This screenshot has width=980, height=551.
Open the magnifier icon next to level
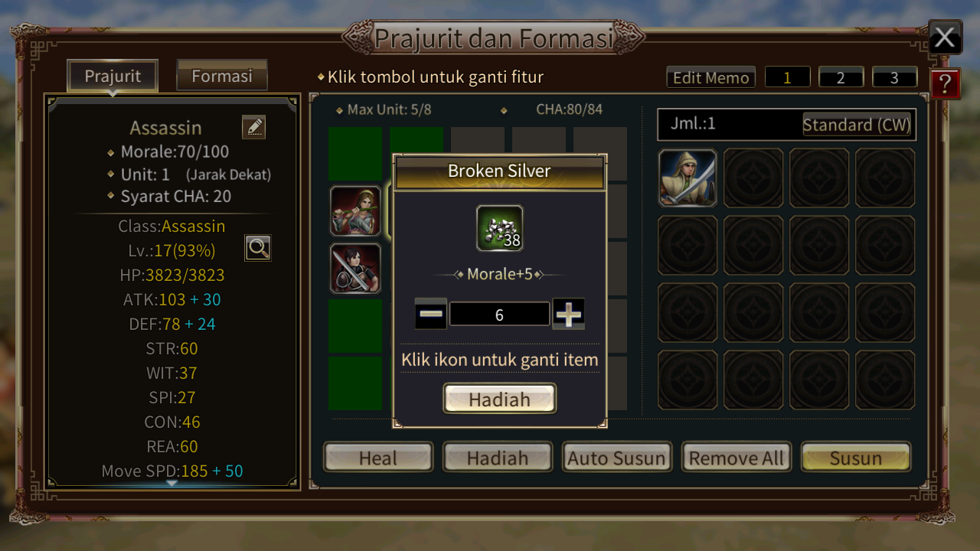tap(258, 247)
